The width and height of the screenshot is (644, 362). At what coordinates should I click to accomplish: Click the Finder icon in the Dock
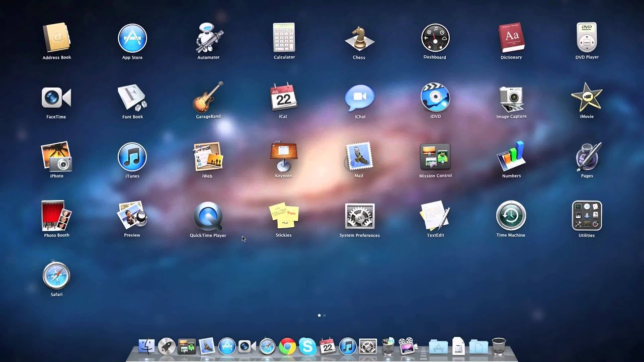click(x=146, y=346)
